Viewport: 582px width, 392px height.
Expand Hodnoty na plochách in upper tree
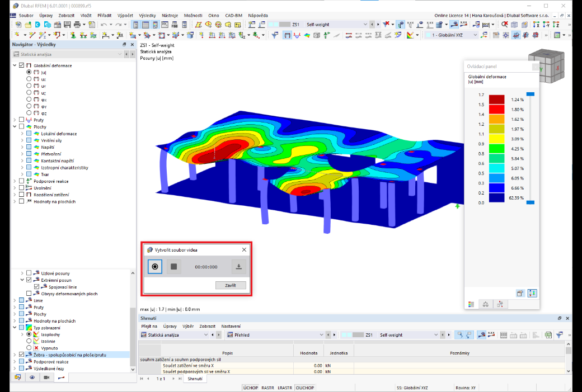pos(15,201)
